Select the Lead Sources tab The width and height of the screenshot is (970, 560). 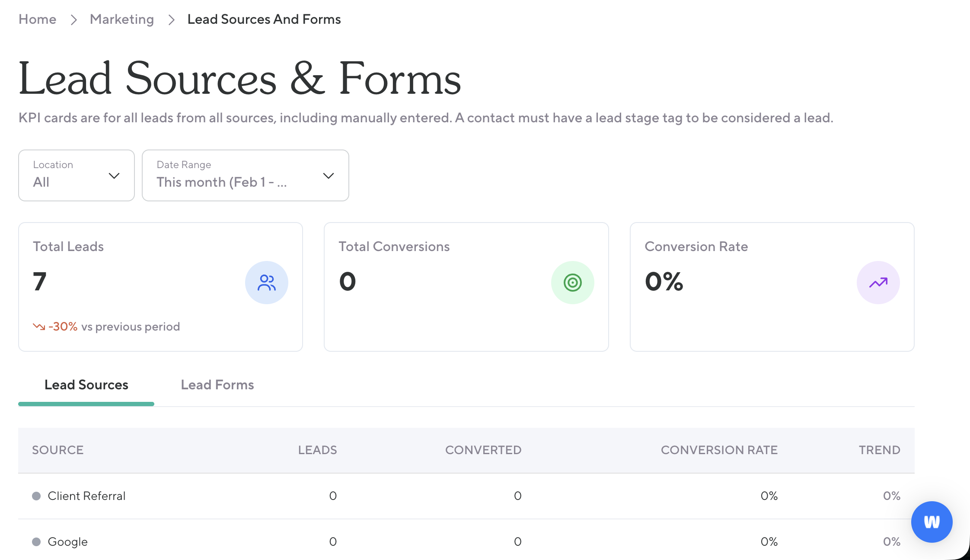[x=86, y=385]
